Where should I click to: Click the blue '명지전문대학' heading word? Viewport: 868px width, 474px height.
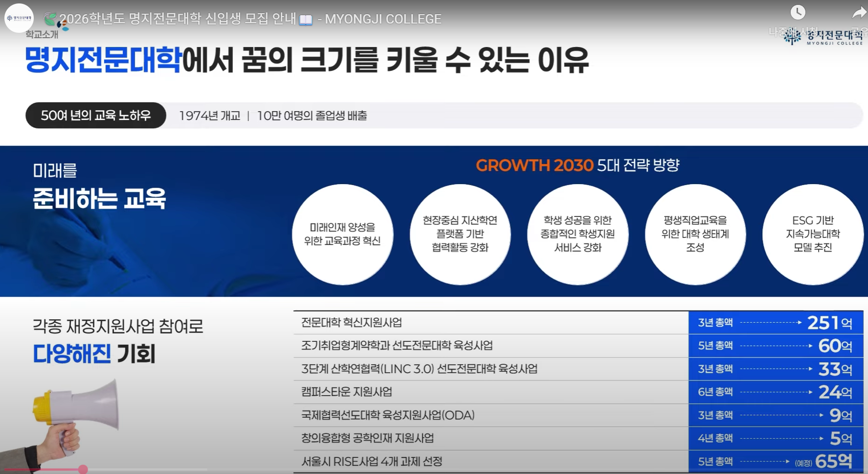[103, 60]
